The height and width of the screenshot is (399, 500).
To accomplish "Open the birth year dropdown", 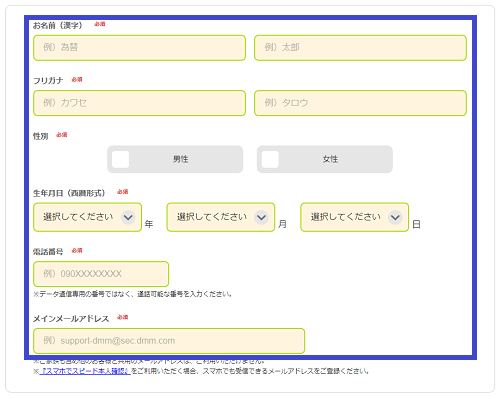I will pos(87,217).
